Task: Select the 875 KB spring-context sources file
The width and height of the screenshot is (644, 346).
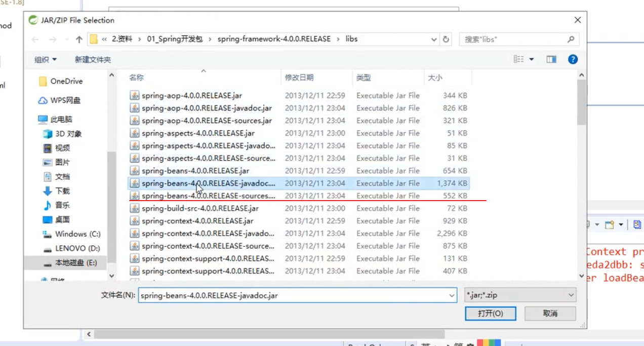Action: pyautogui.click(x=299, y=246)
